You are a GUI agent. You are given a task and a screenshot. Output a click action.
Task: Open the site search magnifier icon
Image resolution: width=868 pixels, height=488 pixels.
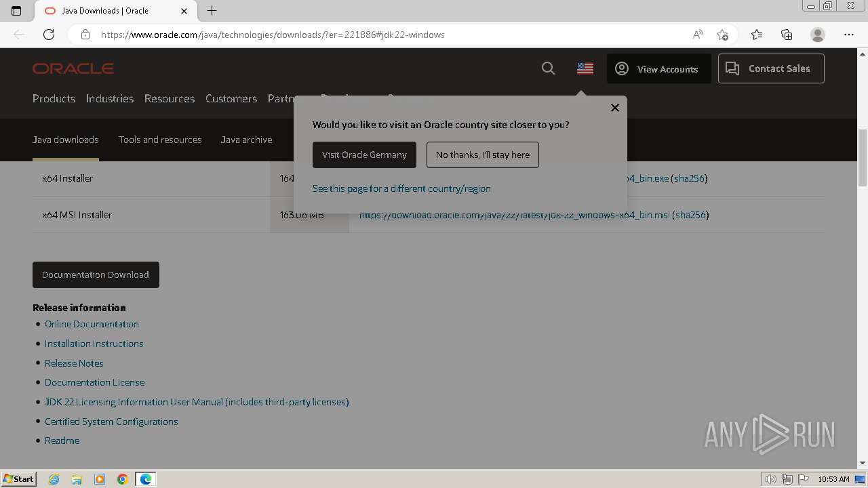click(x=549, y=68)
